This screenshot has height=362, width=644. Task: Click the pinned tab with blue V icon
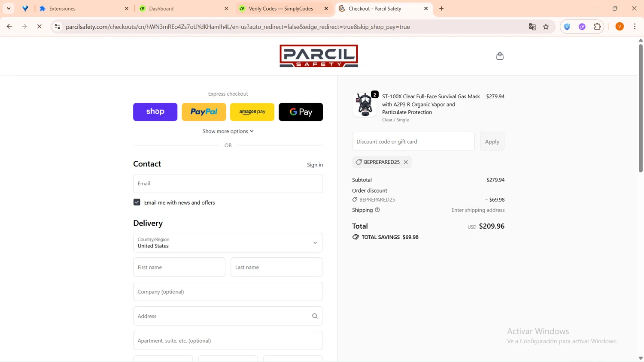tap(25, 9)
